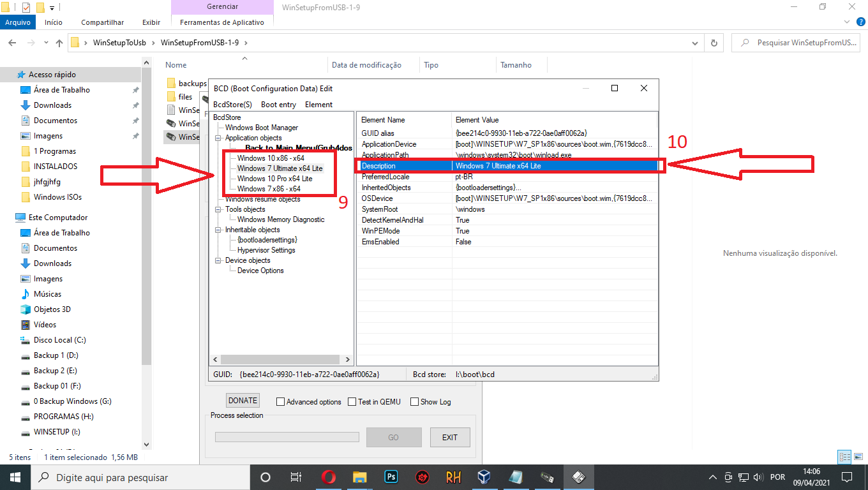Click the GO button

(394, 437)
